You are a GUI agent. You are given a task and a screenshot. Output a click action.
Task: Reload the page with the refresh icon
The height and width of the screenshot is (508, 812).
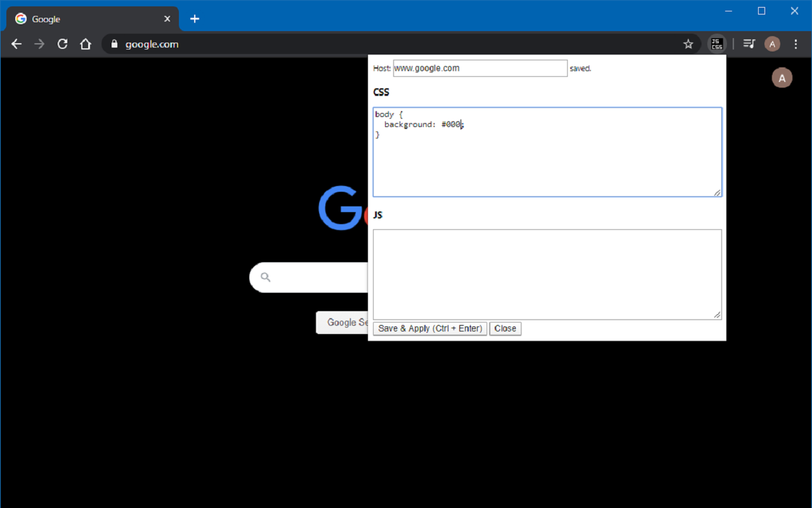click(x=62, y=44)
